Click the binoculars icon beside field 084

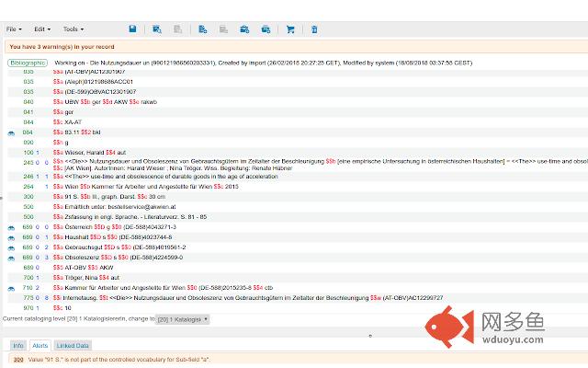tap(11, 132)
